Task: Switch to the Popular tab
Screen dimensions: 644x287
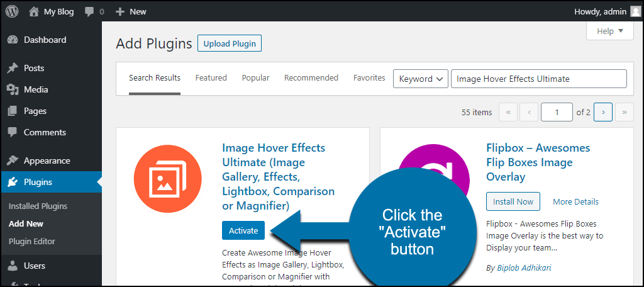Action: tap(255, 78)
